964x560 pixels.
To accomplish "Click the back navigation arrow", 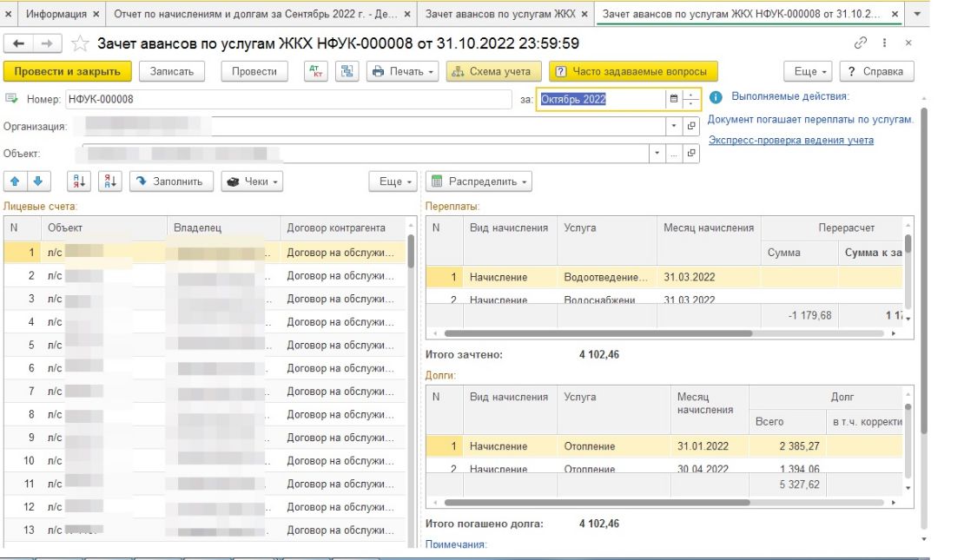I will 19,43.
